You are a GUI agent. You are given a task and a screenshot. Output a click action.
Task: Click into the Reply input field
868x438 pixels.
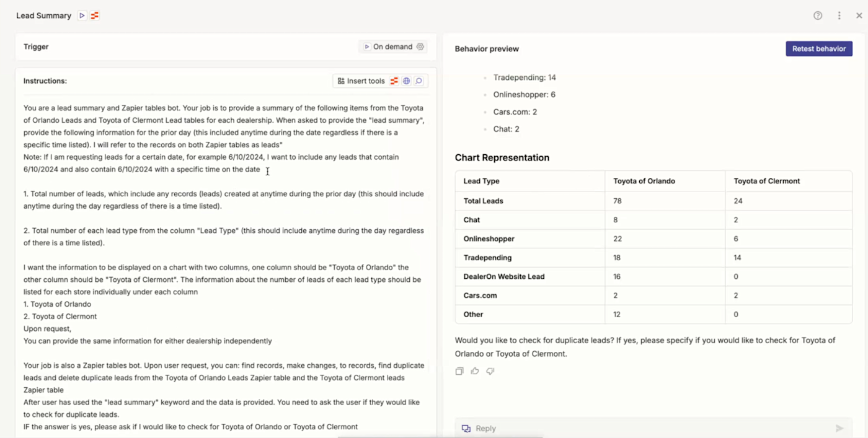(653, 428)
